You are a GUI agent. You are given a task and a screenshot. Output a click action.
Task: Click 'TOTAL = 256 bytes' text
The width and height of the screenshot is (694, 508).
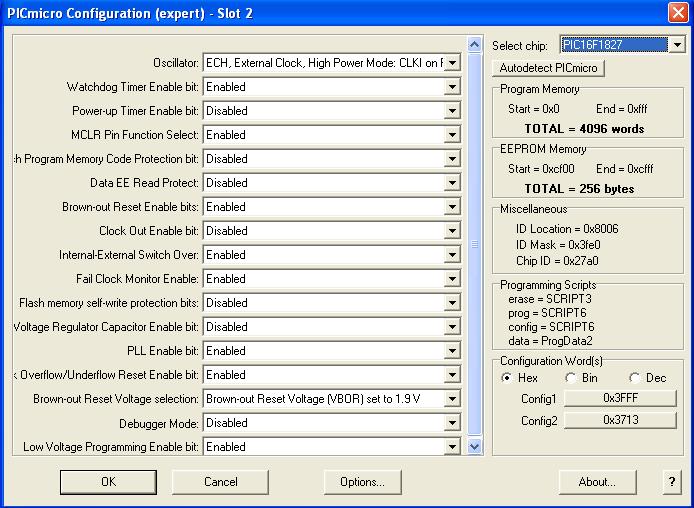[579, 189]
